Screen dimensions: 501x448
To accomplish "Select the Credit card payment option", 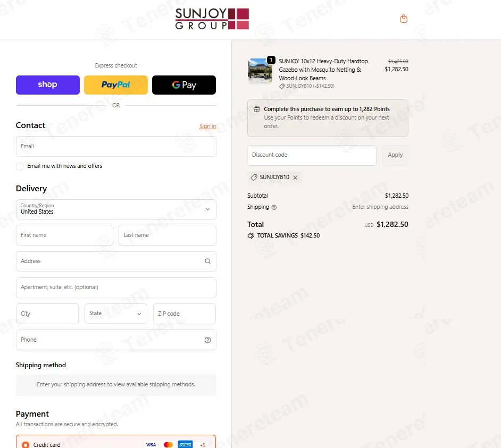I will coord(26,444).
